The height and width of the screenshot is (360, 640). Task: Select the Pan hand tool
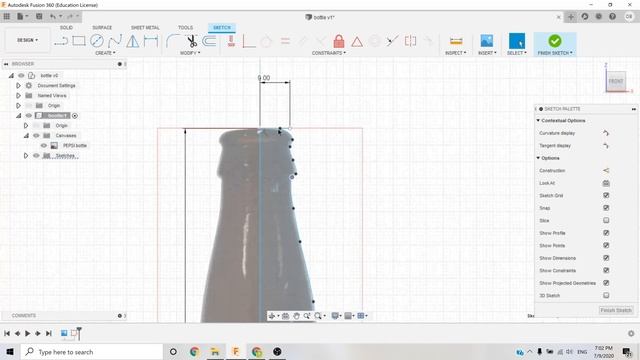coord(296,316)
